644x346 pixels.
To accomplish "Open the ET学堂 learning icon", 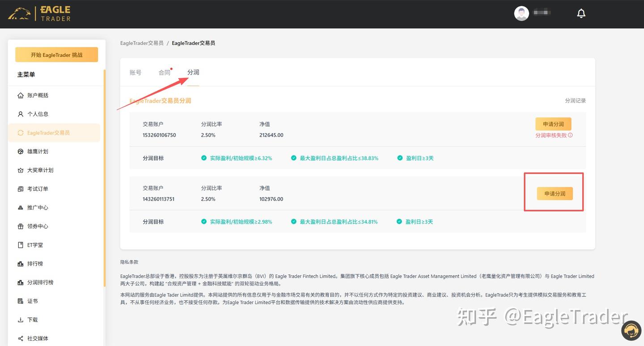I will point(20,245).
